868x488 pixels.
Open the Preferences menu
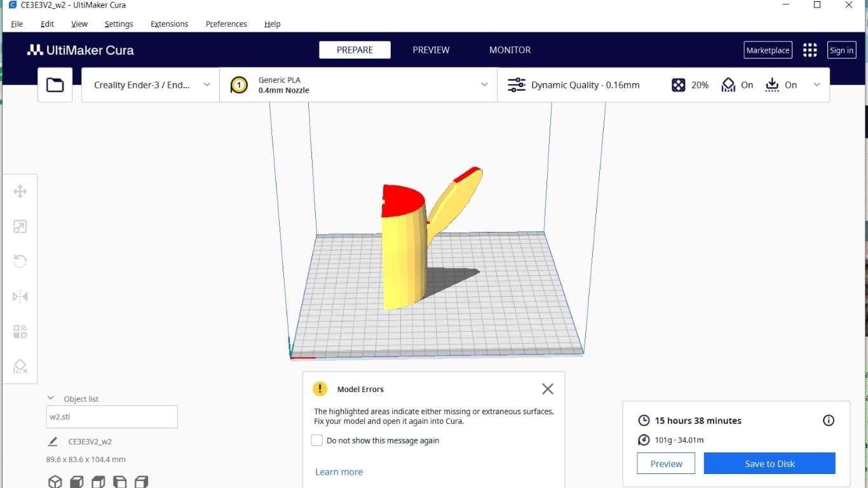(x=226, y=24)
